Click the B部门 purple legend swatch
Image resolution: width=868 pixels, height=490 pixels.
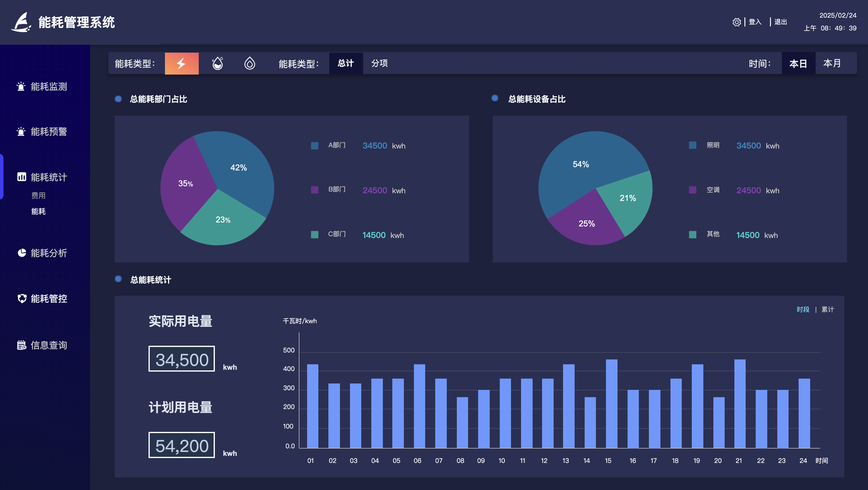coord(314,190)
